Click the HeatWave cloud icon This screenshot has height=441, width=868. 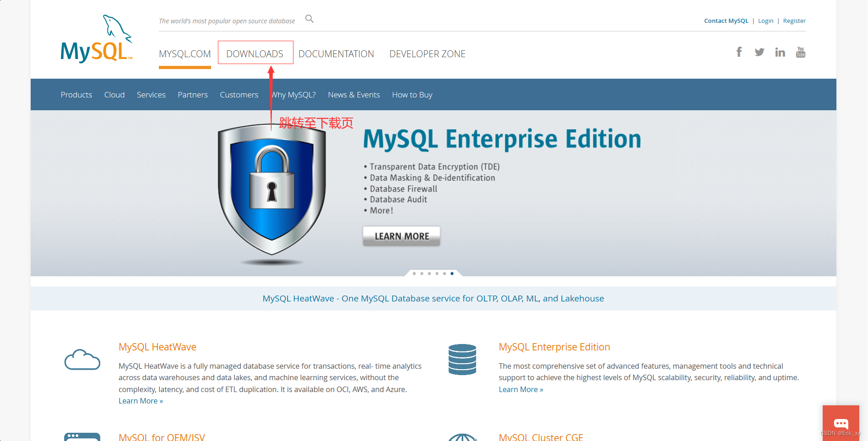tap(82, 360)
